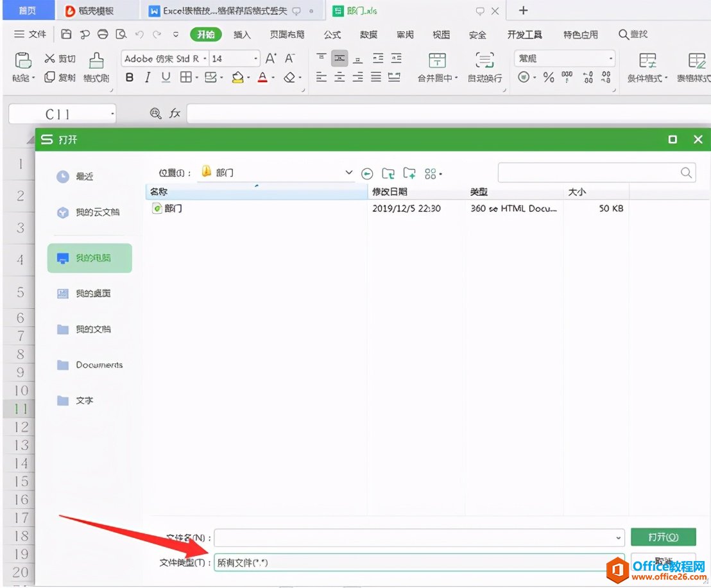Image resolution: width=711 pixels, height=588 pixels.
Task: Click the percent style icon
Action: [x=549, y=78]
